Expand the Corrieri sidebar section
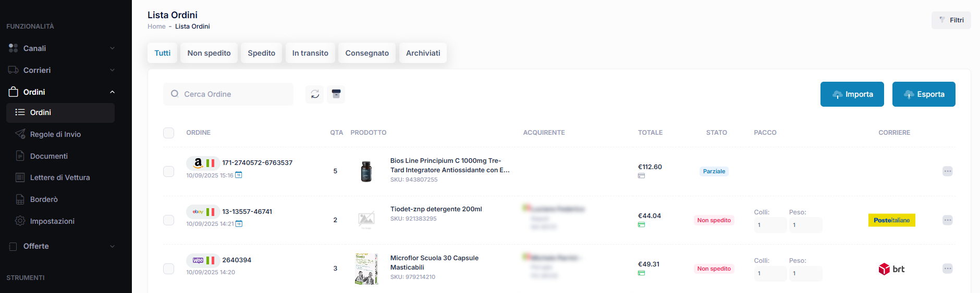 (x=61, y=70)
